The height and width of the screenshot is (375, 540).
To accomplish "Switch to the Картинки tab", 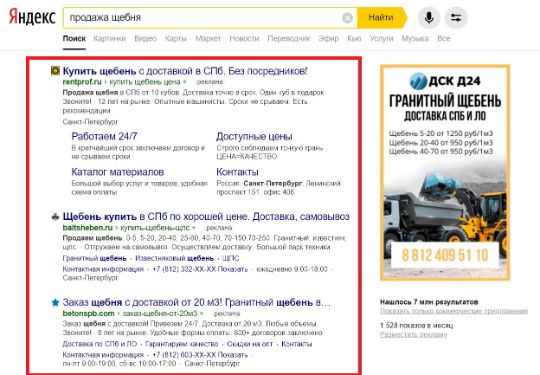I will click(110, 39).
